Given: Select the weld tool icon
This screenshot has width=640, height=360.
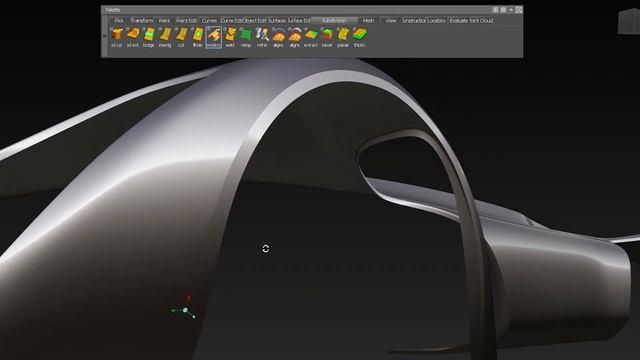Looking at the screenshot, I should tap(230, 37).
